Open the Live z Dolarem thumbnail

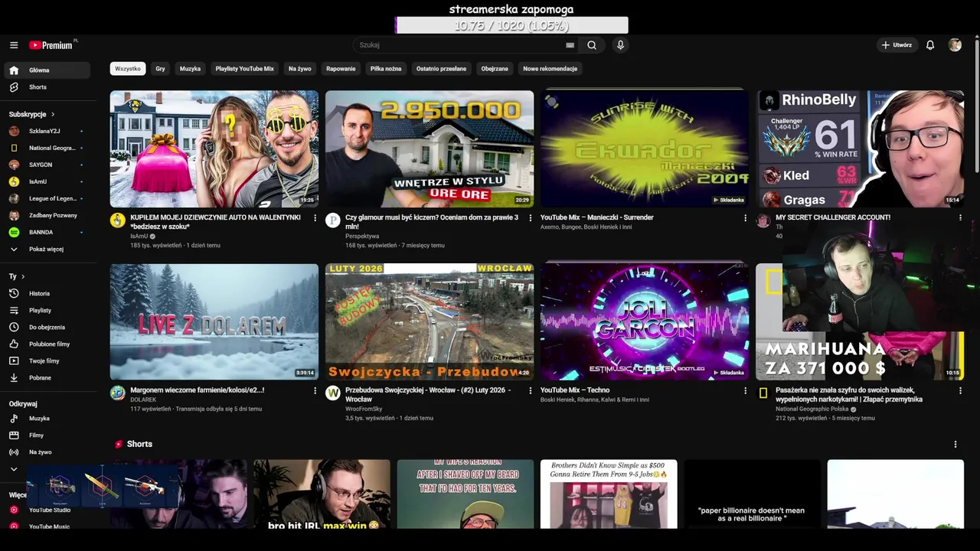[x=214, y=322]
